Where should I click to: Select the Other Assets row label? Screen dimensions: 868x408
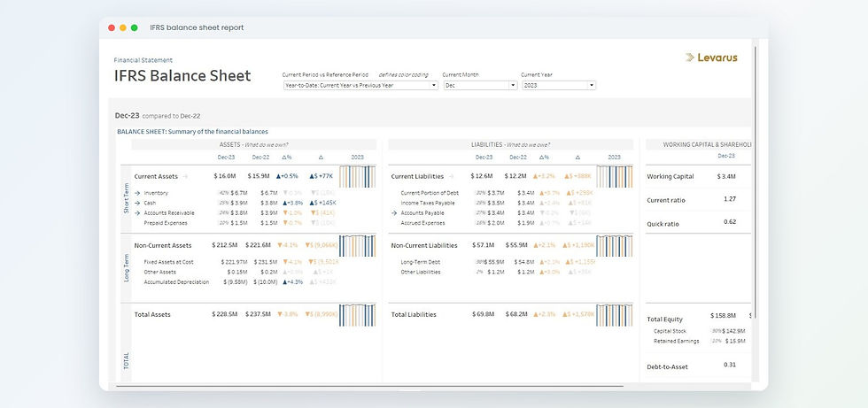pyautogui.click(x=160, y=272)
